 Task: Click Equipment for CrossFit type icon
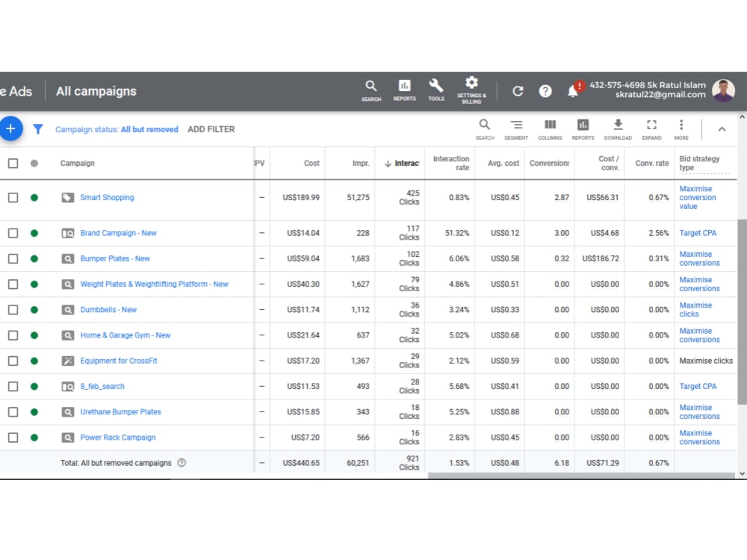click(x=68, y=361)
